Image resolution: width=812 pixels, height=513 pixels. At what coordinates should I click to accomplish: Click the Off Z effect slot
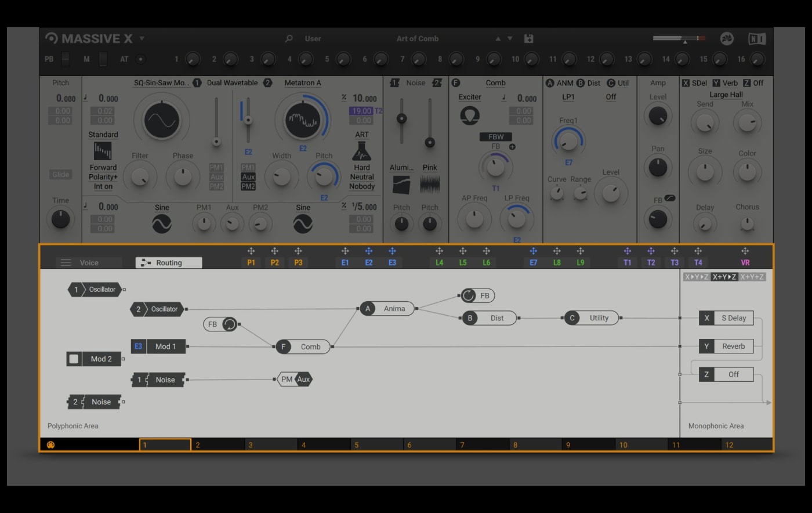point(726,374)
